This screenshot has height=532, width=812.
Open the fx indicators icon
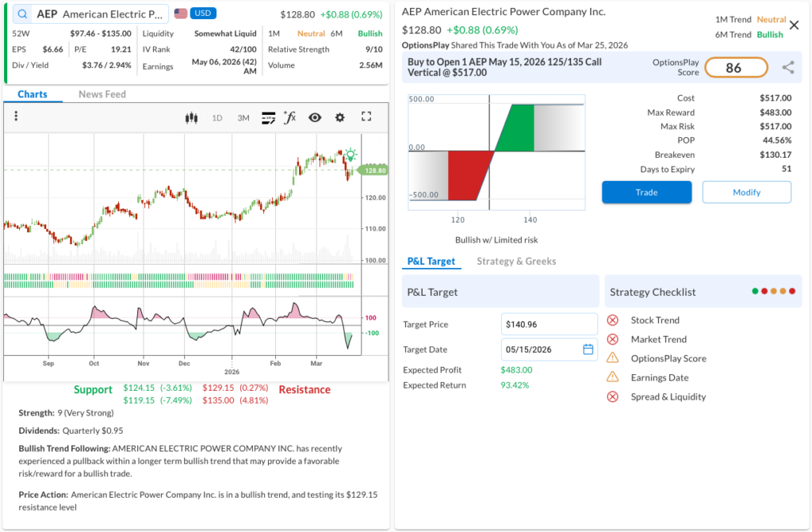tap(290, 117)
